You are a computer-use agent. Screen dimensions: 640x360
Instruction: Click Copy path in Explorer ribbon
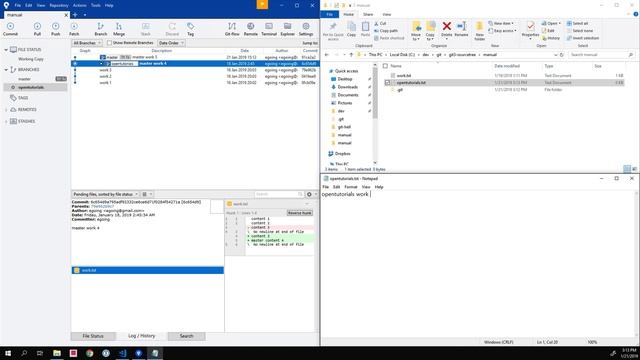coord(385,31)
